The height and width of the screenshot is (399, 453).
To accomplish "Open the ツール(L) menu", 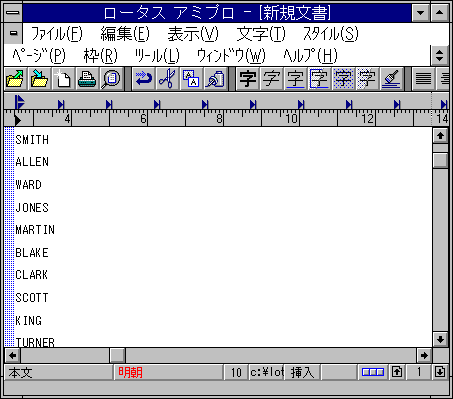I will click(157, 56).
